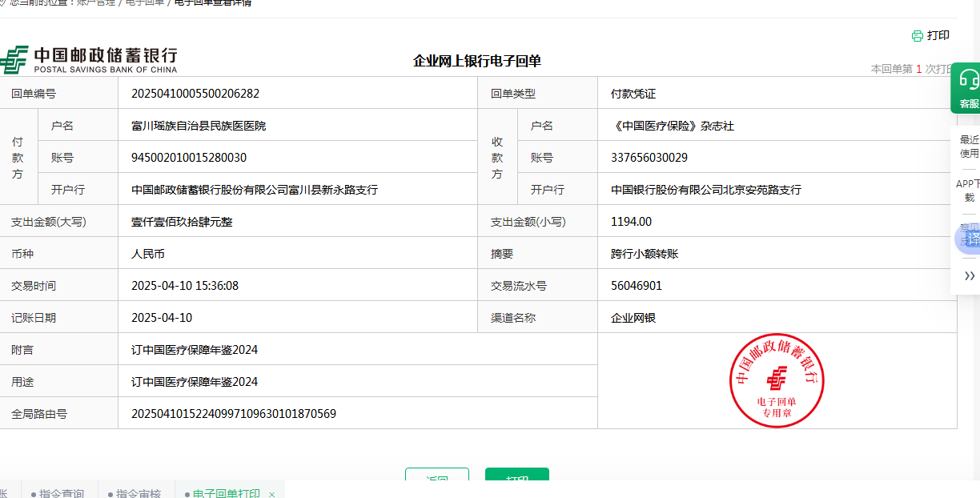Screen dimensions: 980x498
Task: Click payee name 《中国医疗保险》杂志社
Action: tap(673, 126)
